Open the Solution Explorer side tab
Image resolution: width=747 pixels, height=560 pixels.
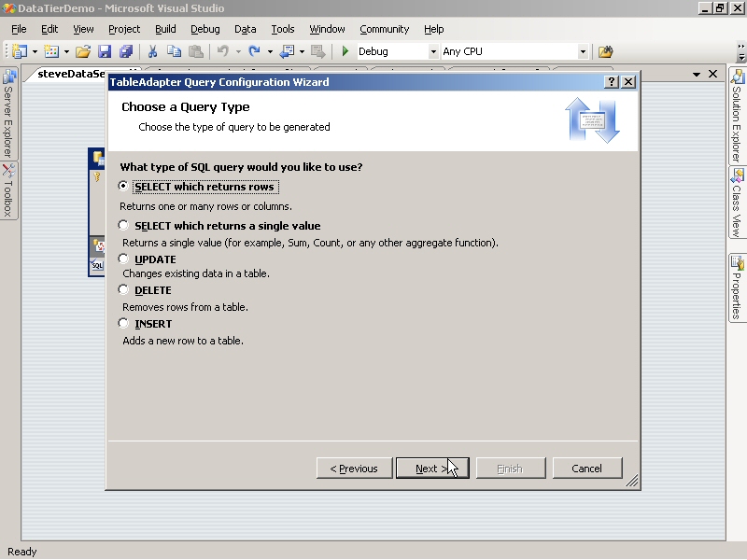(x=737, y=116)
